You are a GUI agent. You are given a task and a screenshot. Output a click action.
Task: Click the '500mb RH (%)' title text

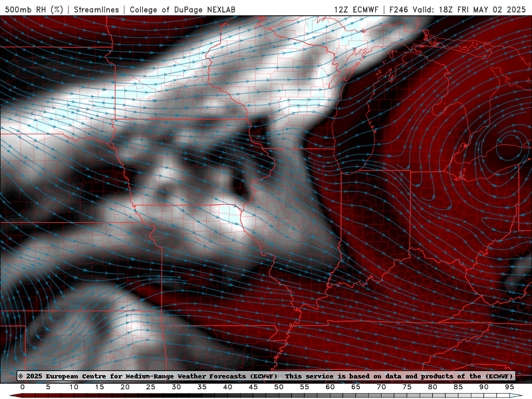(34, 9)
